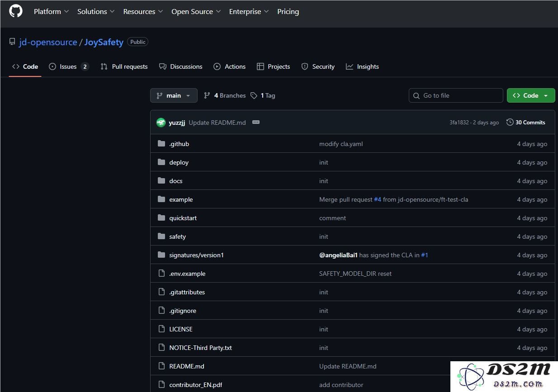Image resolution: width=558 pixels, height=392 pixels.
Task: Open the main branch dropdown
Action: (x=174, y=95)
